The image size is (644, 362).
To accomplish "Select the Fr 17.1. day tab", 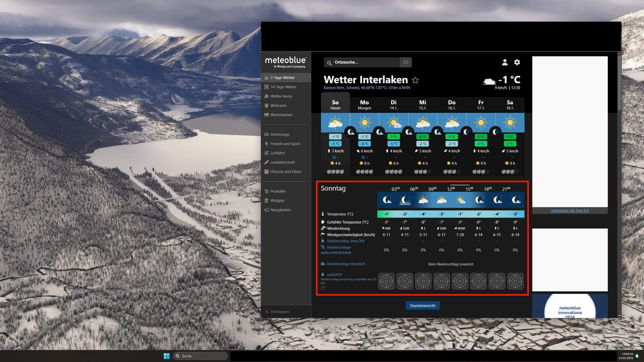I will pyautogui.click(x=481, y=105).
